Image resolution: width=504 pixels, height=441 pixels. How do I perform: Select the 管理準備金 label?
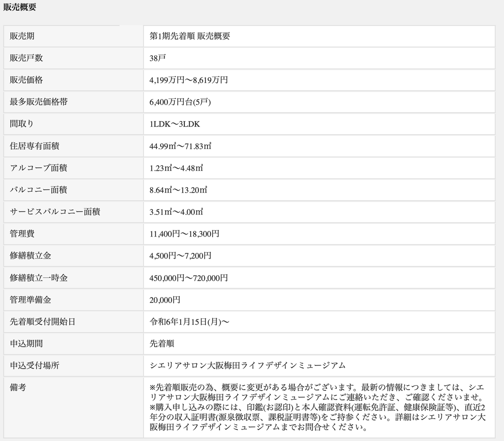coord(30,300)
